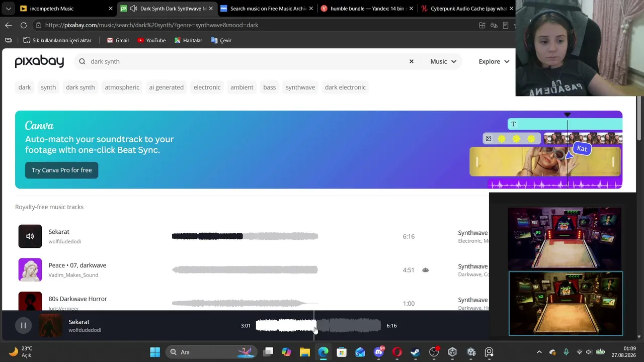Viewport: 644px width, 362px height.
Task: Click the Sekarat title in the bottom player
Action: point(79,322)
